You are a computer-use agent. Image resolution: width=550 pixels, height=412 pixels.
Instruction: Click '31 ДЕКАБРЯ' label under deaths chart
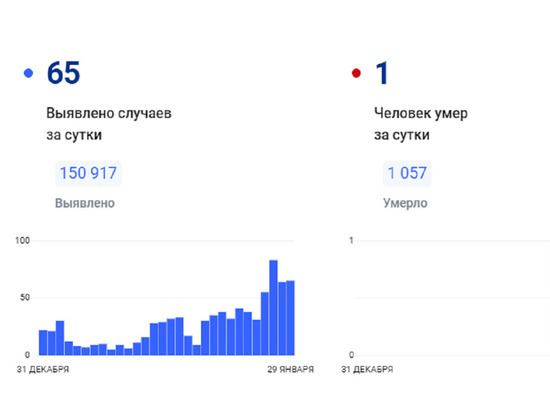click(367, 369)
